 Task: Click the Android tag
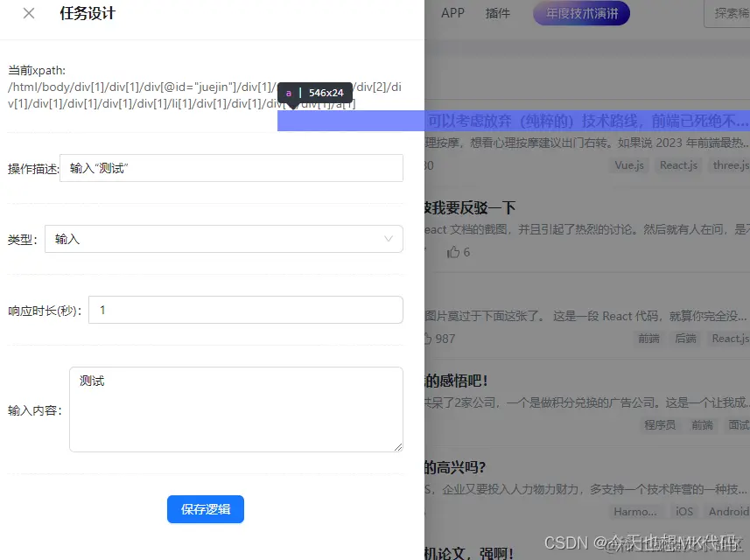[726, 512]
